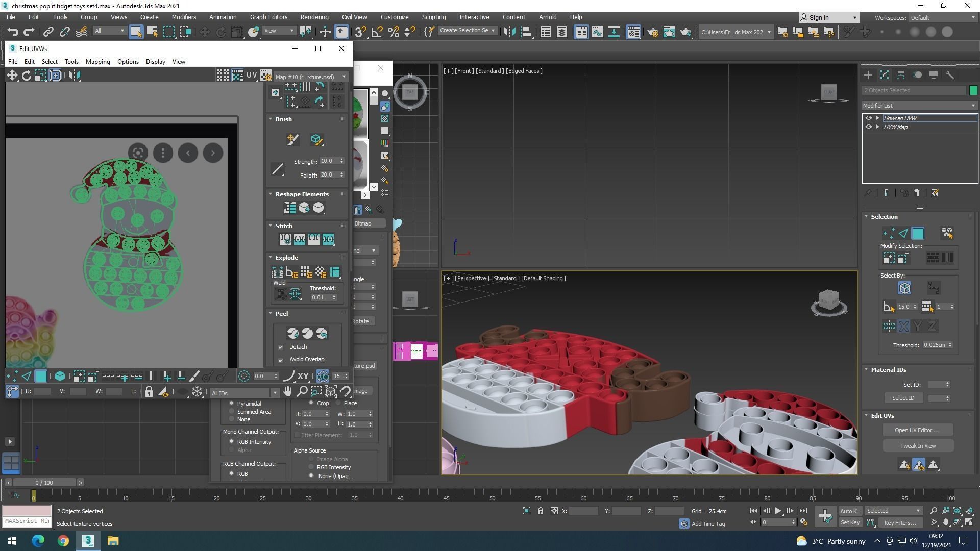Open the Modifier List dropdown

tap(919, 106)
